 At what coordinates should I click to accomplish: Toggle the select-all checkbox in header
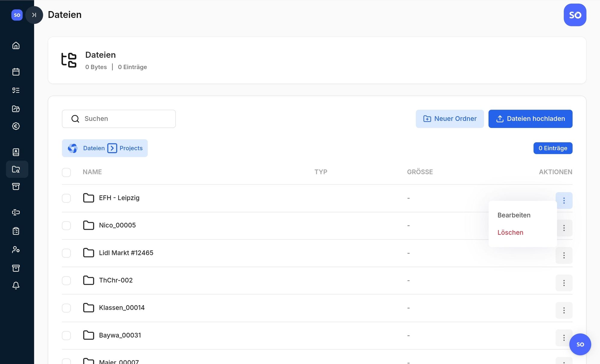coord(66,172)
